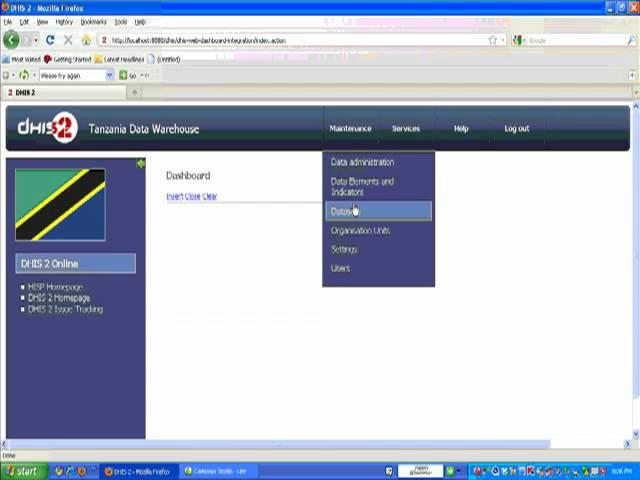Click the vertical scrollbar down arrow

point(636,433)
